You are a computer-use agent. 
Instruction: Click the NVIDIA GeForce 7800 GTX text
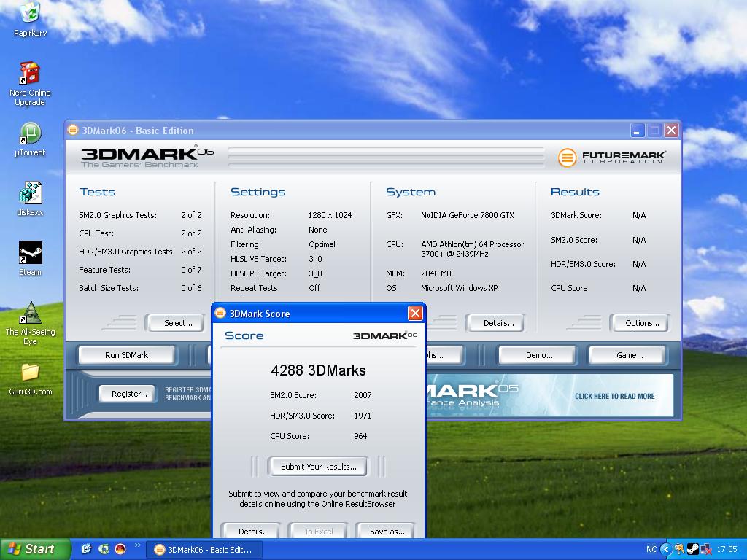pyautogui.click(x=468, y=215)
